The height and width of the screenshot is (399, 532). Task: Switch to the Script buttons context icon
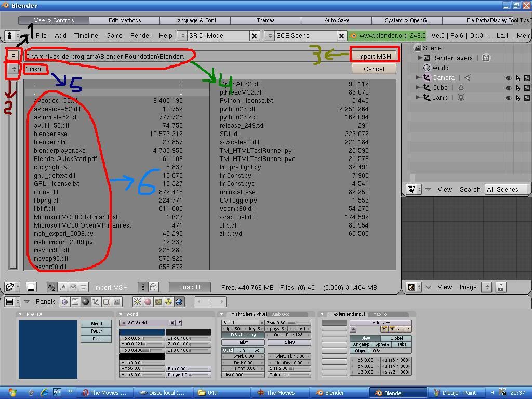pyautogui.click(x=75, y=302)
